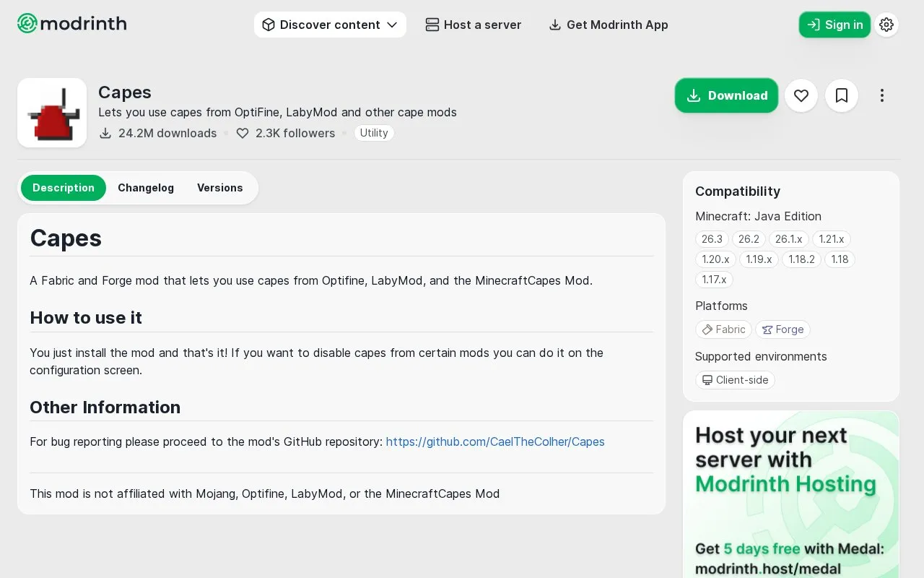Open Host a server page
The image size is (924, 578).
(474, 25)
